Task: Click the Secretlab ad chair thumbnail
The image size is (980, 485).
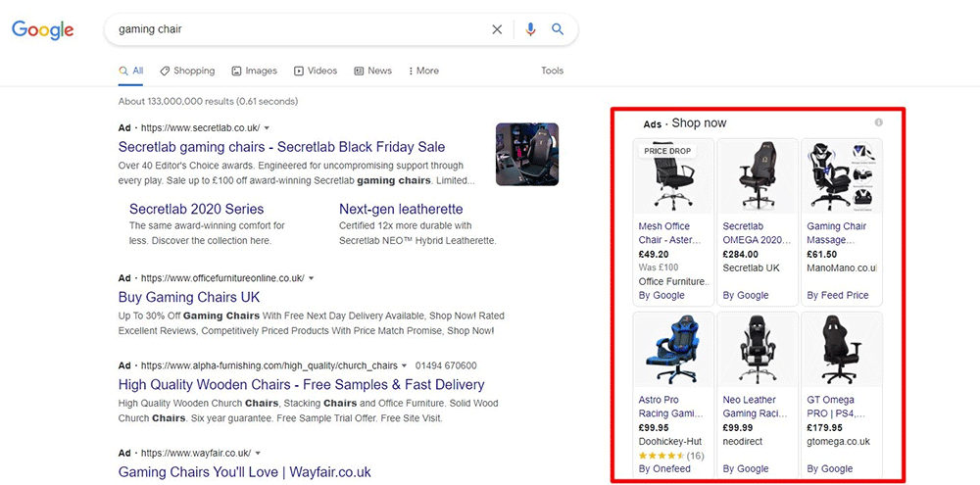Action: (527, 154)
